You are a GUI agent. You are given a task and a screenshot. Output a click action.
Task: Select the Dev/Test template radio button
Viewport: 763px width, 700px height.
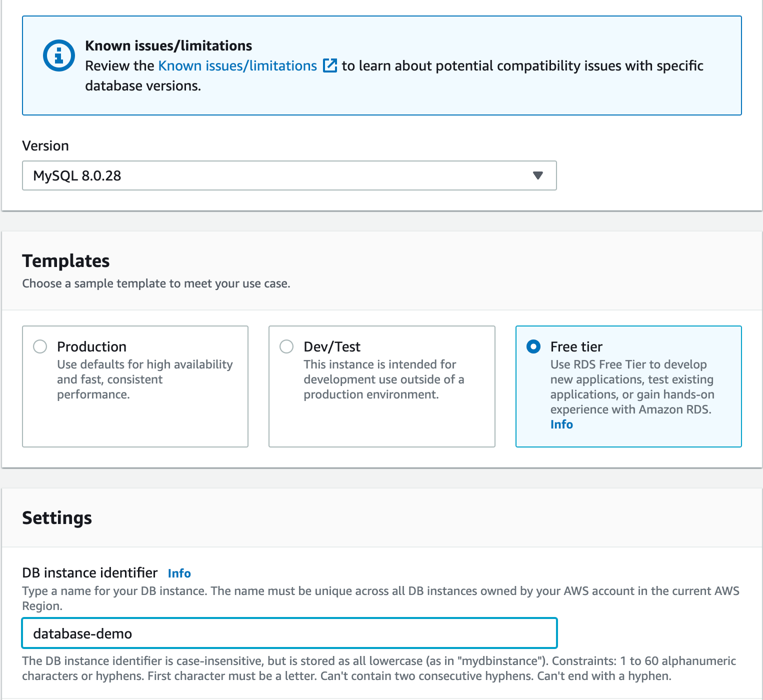(286, 346)
